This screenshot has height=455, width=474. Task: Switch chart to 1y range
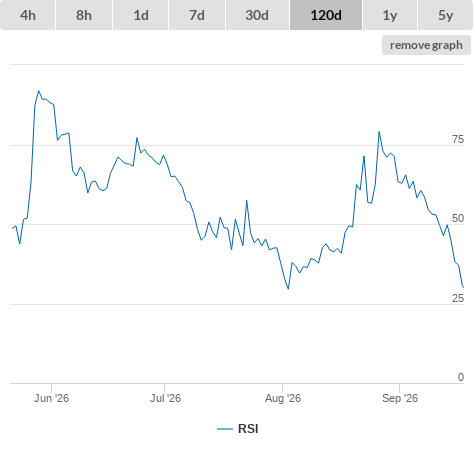(x=390, y=15)
